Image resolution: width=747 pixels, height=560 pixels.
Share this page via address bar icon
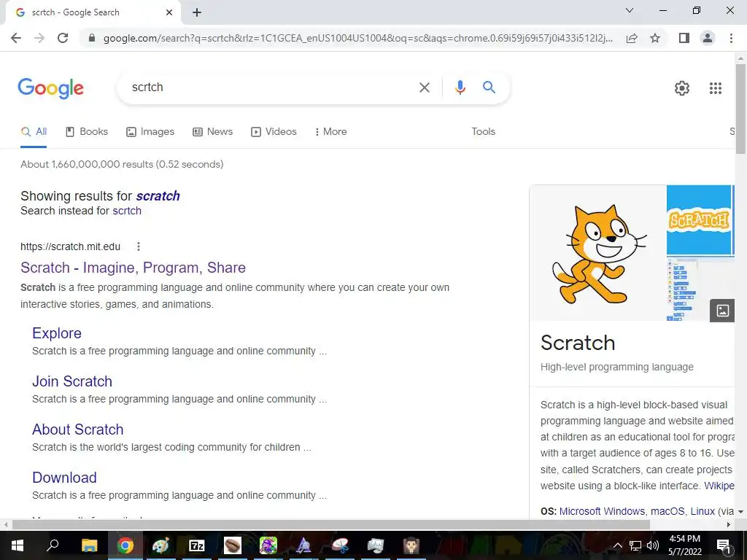[632, 38]
